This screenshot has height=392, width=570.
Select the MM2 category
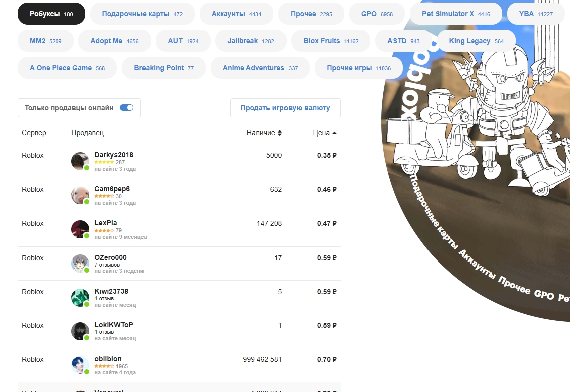46,41
